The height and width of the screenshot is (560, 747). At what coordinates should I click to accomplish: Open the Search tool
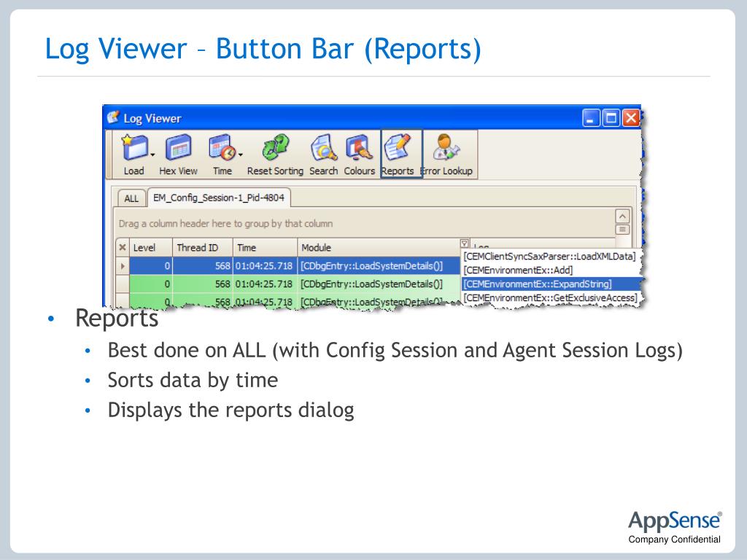(323, 155)
